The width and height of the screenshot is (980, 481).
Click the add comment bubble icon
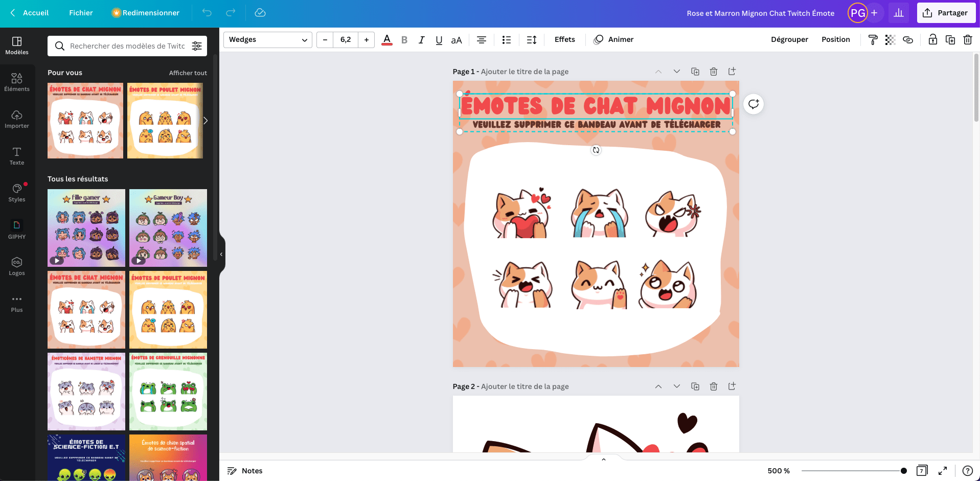pos(754,104)
